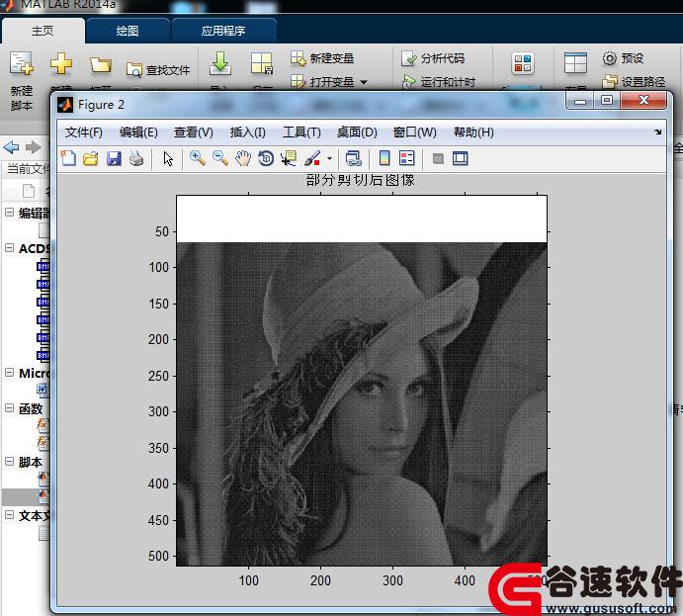Open the Brush color dropdown arrow
The image size is (683, 616).
(329, 158)
